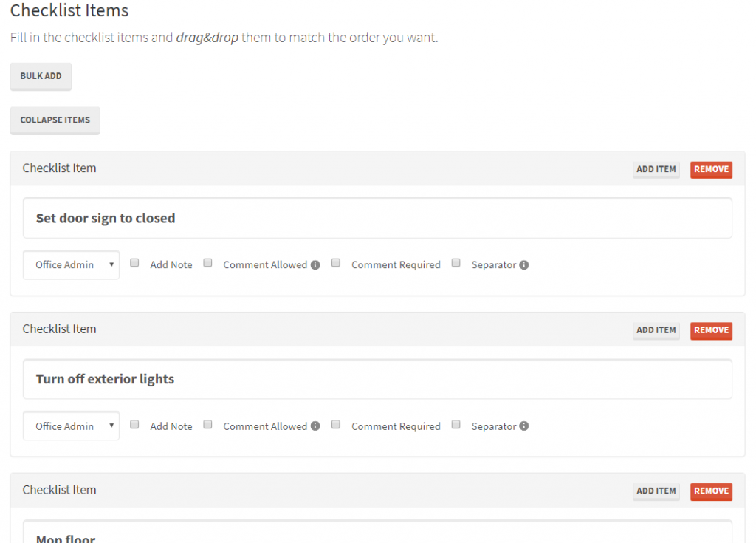Click the Bulk Add button
Image resolution: width=756 pixels, height=543 pixels.
41,76
